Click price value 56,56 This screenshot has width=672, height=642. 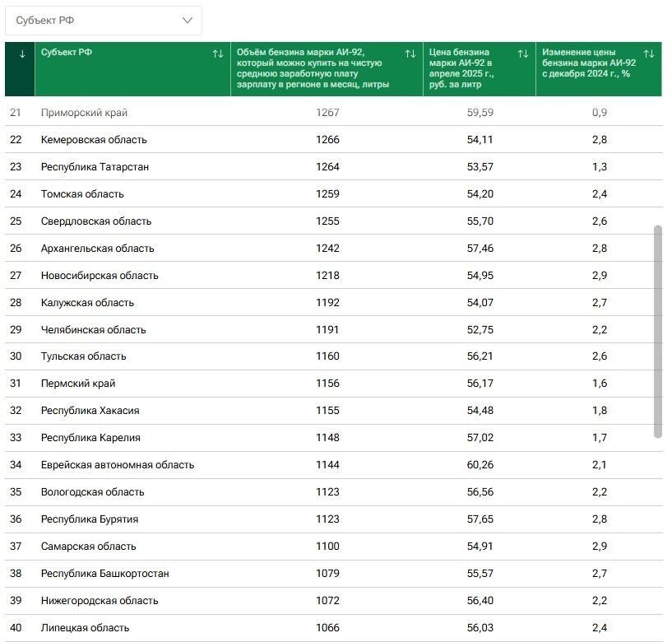[x=480, y=492]
